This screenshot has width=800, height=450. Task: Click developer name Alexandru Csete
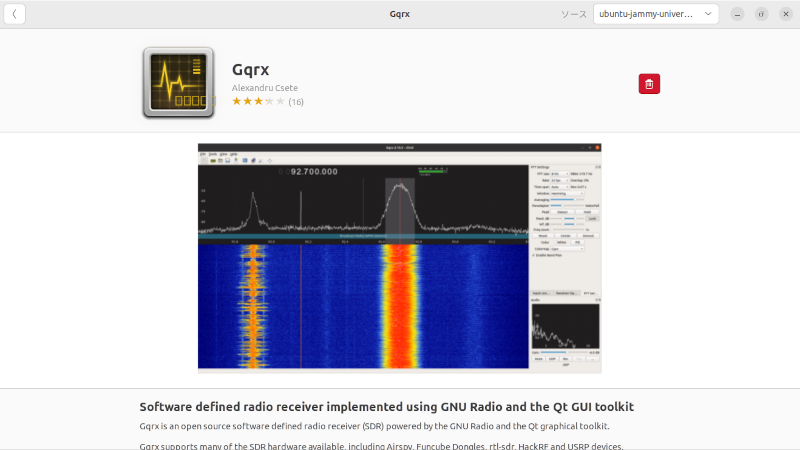coord(265,88)
